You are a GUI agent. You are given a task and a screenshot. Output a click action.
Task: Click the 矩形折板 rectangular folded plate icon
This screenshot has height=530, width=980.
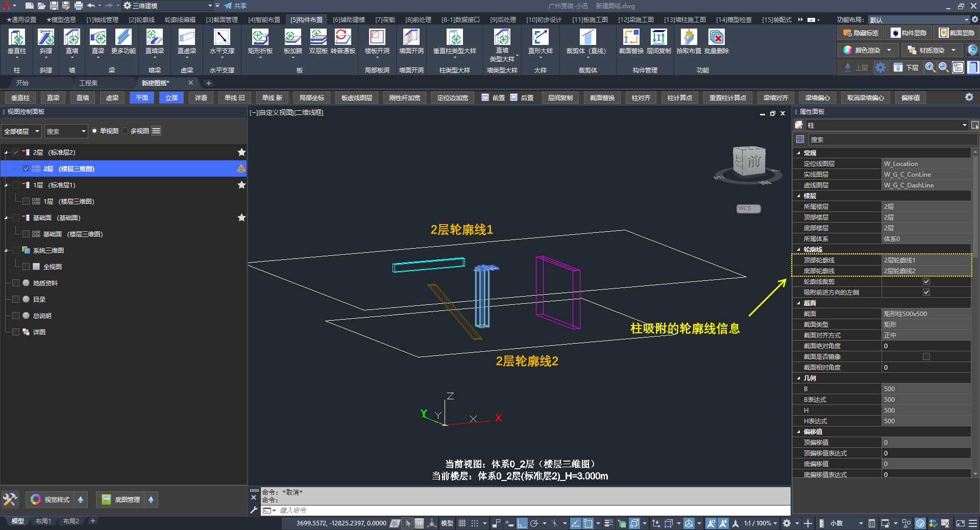click(x=260, y=37)
